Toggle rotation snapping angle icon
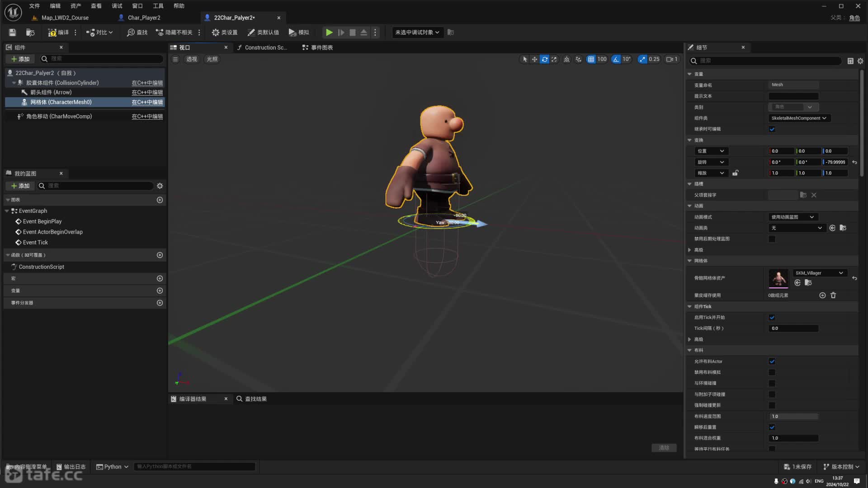This screenshot has width=868, height=488. (616, 59)
